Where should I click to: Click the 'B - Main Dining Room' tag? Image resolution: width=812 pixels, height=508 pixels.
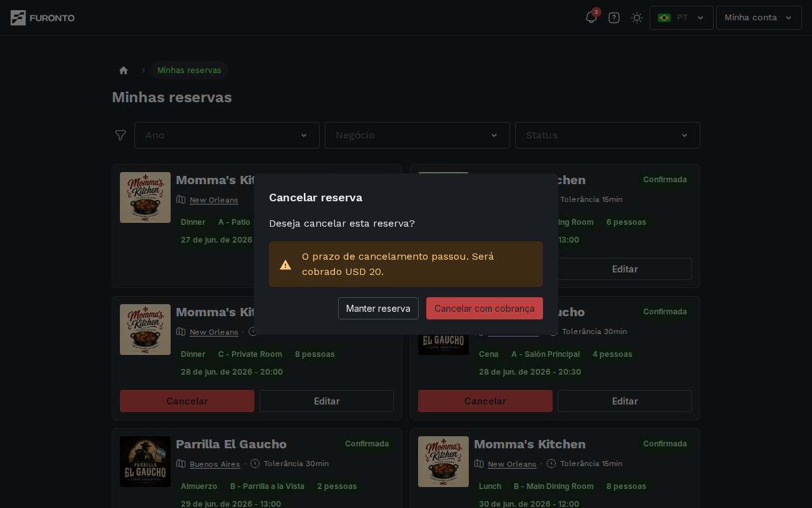click(554, 486)
